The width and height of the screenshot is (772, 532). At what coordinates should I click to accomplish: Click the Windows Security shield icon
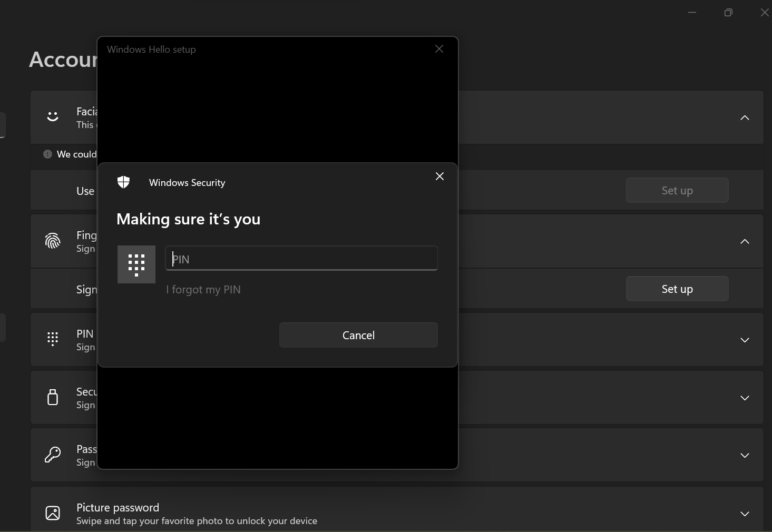(x=123, y=182)
